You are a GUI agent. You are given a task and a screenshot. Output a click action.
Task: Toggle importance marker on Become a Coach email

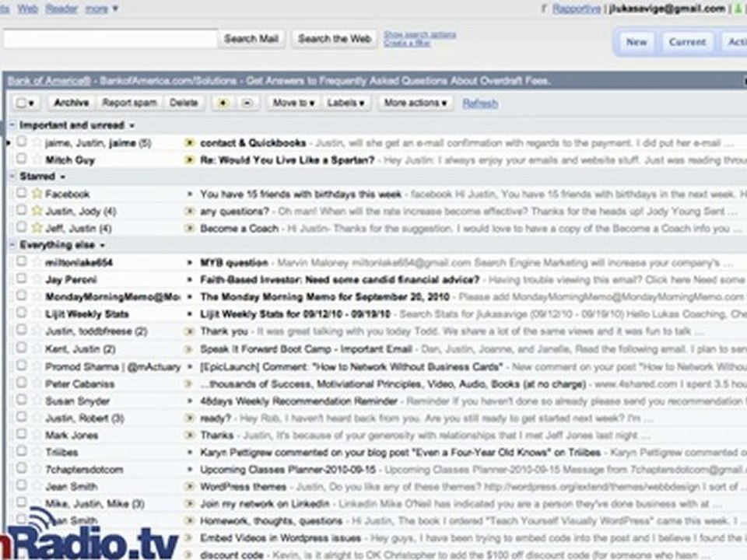pyautogui.click(x=190, y=228)
